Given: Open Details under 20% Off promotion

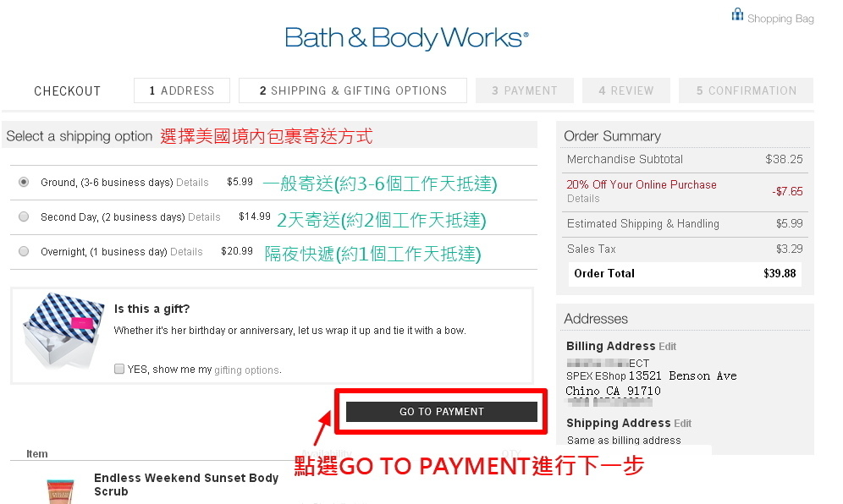Looking at the screenshot, I should click(583, 198).
